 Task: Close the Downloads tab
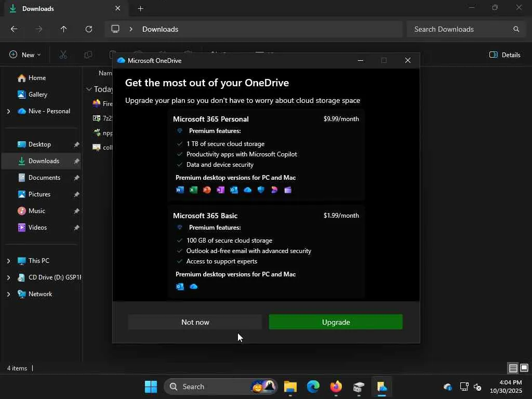tap(117, 8)
